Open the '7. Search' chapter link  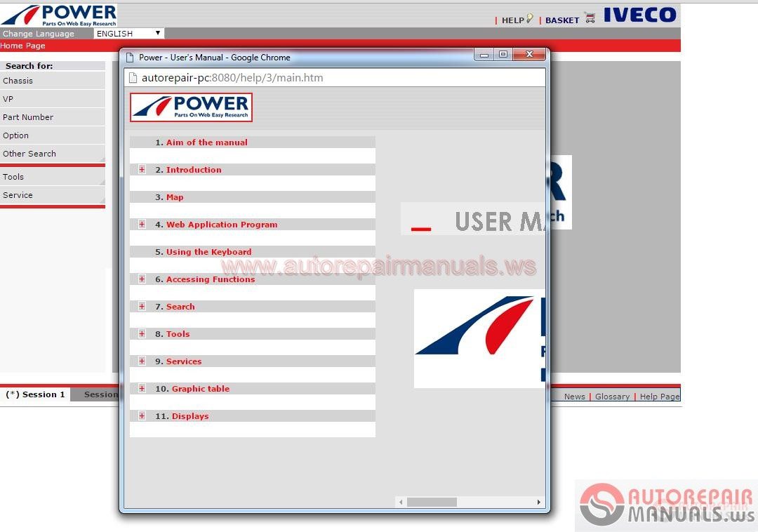pyautogui.click(x=180, y=307)
